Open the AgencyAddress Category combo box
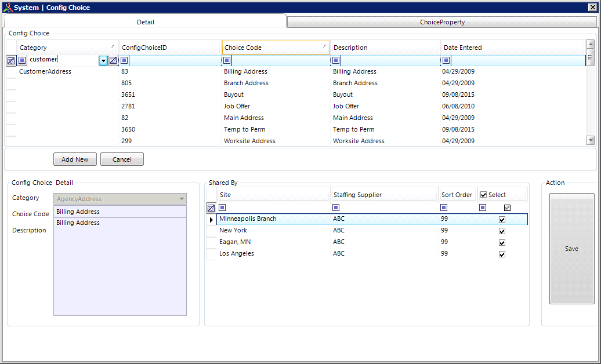This screenshot has width=601, height=364. click(120, 199)
